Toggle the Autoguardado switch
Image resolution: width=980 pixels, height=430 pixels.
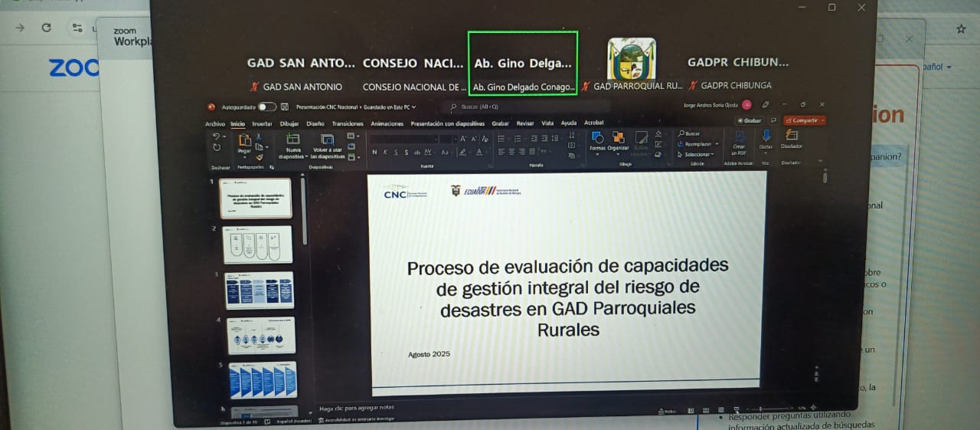click(x=267, y=107)
